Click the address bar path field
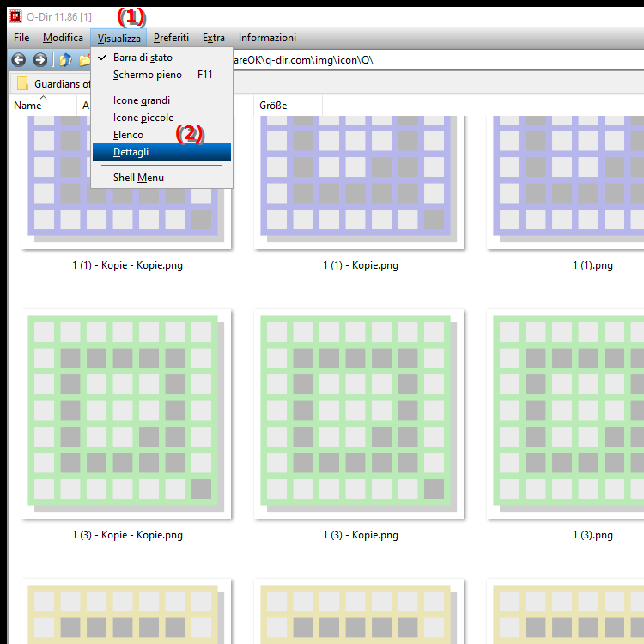644x644 pixels. [x=438, y=60]
